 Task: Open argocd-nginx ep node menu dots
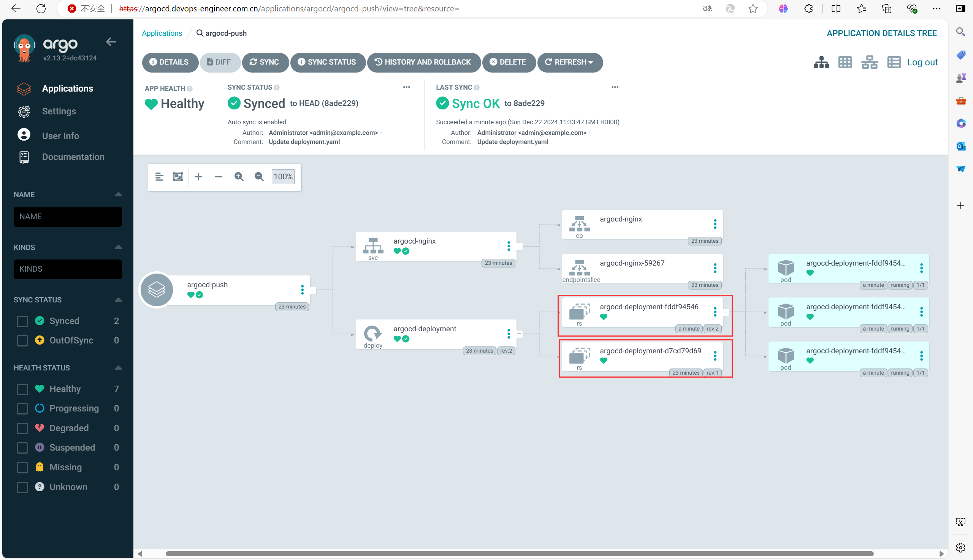715,224
